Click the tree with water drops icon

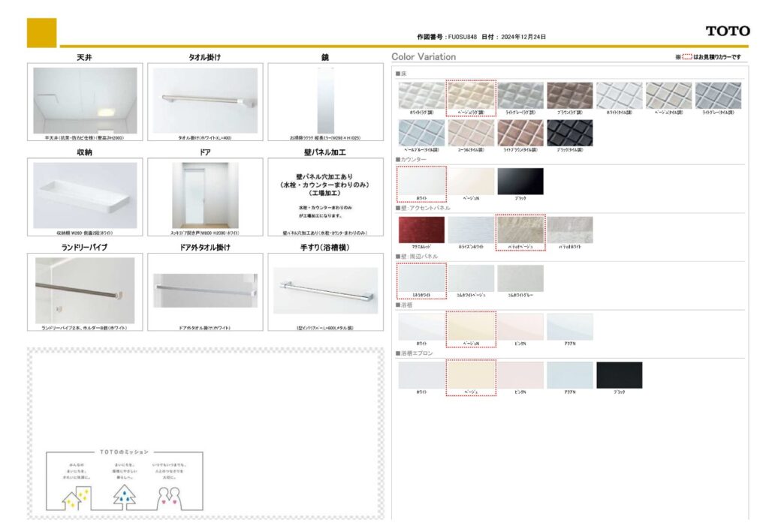coord(124,495)
